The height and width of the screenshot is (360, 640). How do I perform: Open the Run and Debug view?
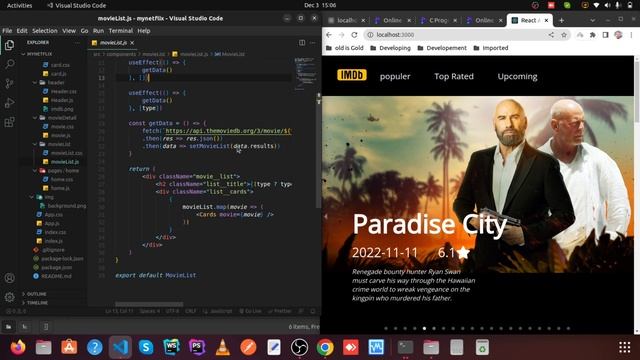pos(9,103)
